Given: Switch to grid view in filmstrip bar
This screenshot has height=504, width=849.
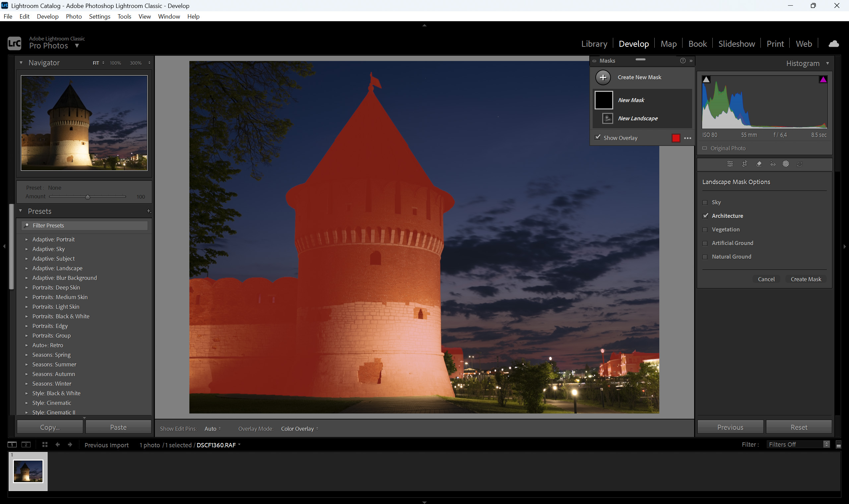Looking at the screenshot, I should click(x=45, y=445).
